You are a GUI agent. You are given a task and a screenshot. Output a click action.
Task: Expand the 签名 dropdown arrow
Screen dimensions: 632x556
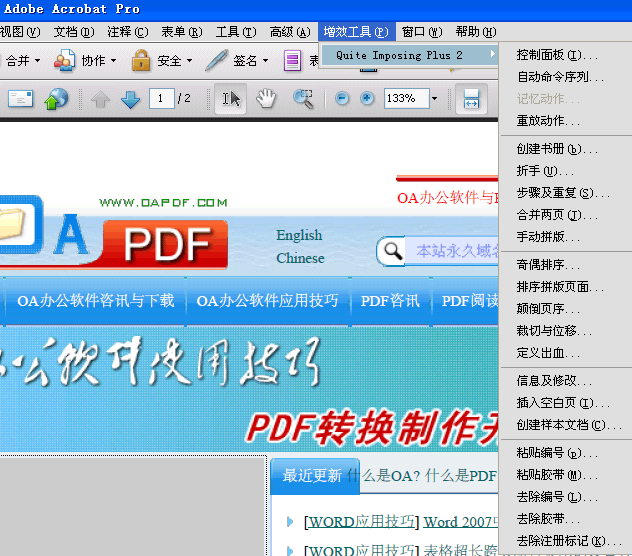pos(266,61)
